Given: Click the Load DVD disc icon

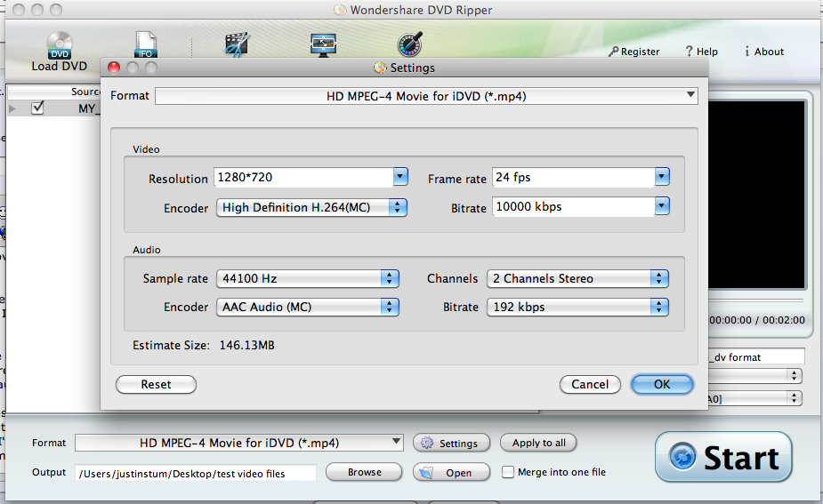Looking at the screenshot, I should (60, 45).
